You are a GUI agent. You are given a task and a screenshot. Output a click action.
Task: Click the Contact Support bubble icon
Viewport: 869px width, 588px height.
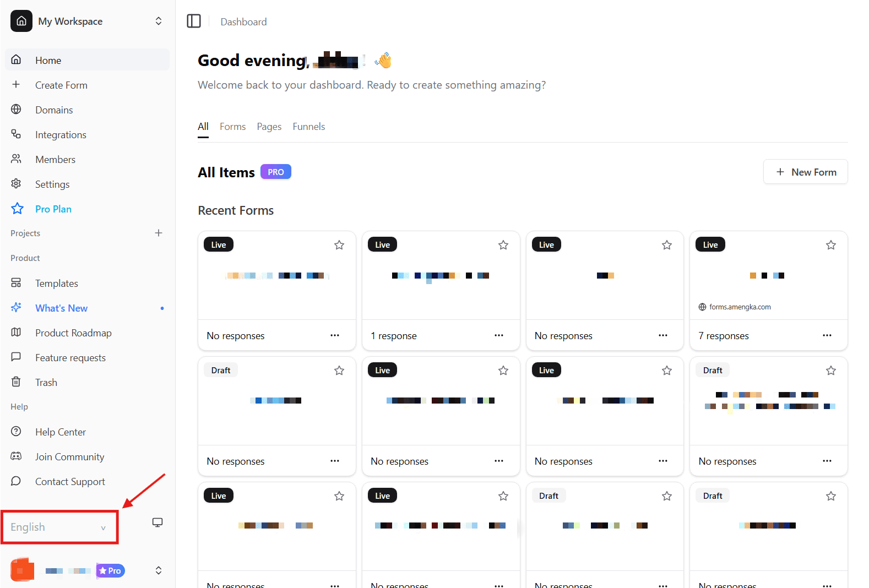(x=16, y=481)
